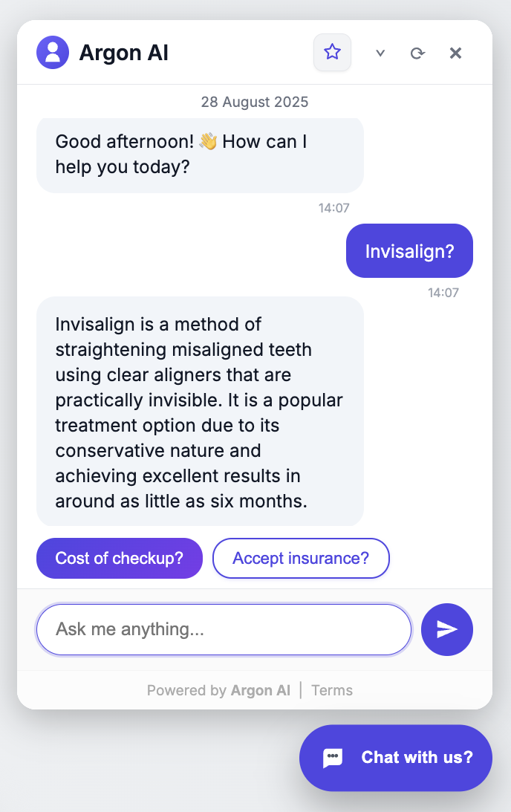Open the Chat with us launcher
This screenshot has width=511, height=812.
click(395, 758)
